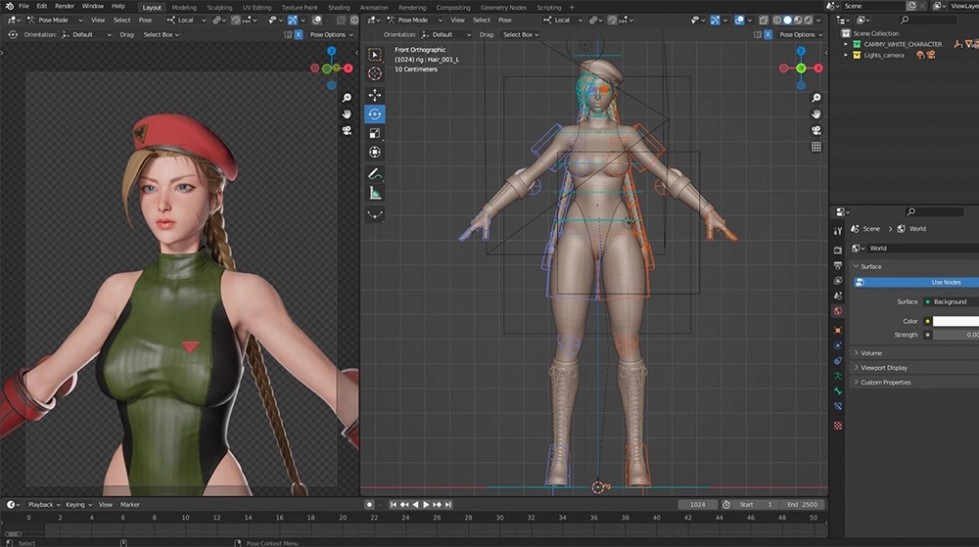Switch the right viewport to material preview shading

click(x=798, y=20)
